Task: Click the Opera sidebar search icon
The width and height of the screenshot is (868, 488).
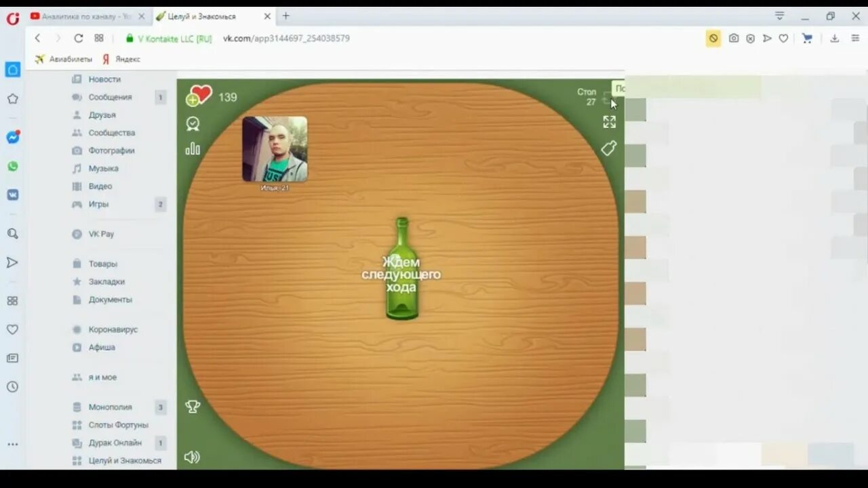Action: 12,234
